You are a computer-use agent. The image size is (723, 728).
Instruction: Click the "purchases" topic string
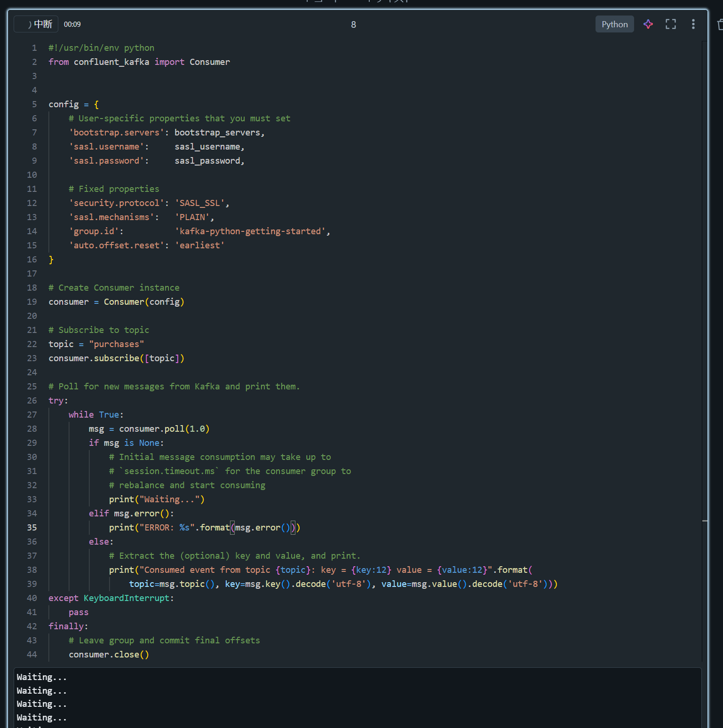pos(117,344)
